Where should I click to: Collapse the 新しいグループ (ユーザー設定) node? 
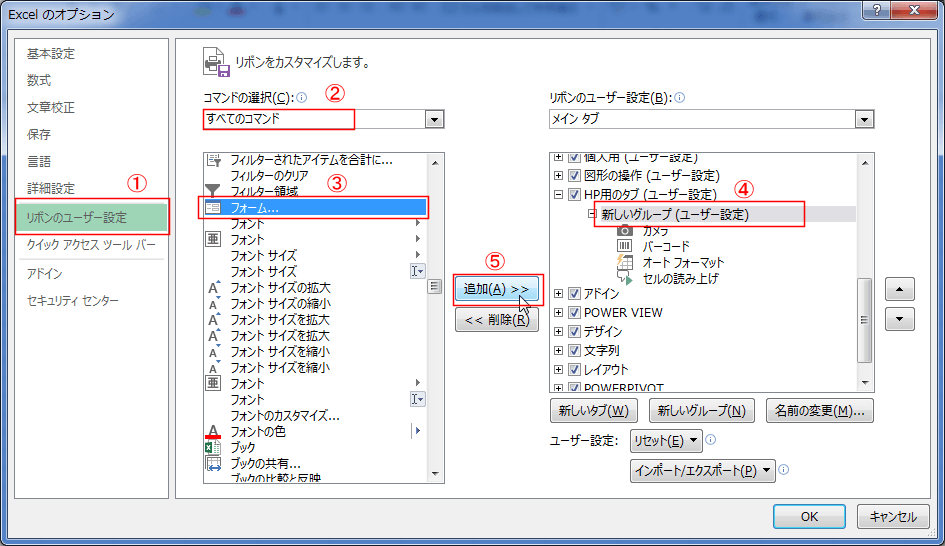click(x=592, y=214)
